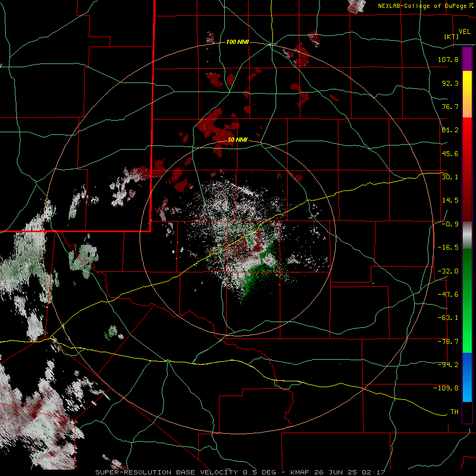Click the purple segment of the color bar
The width and height of the screenshot is (476, 476).
tap(467, 59)
